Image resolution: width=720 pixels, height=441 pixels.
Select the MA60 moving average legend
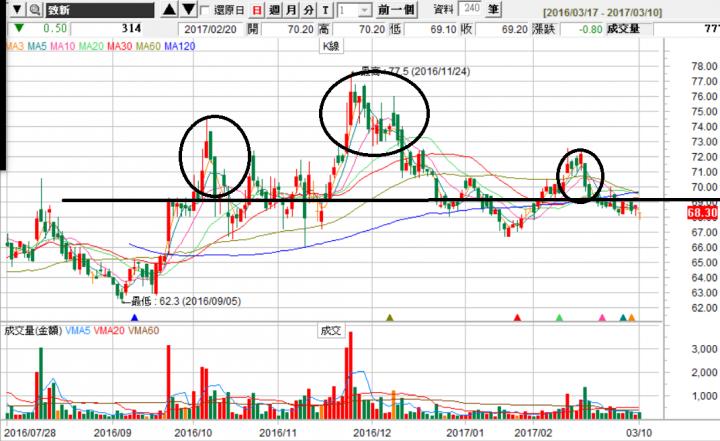point(148,46)
